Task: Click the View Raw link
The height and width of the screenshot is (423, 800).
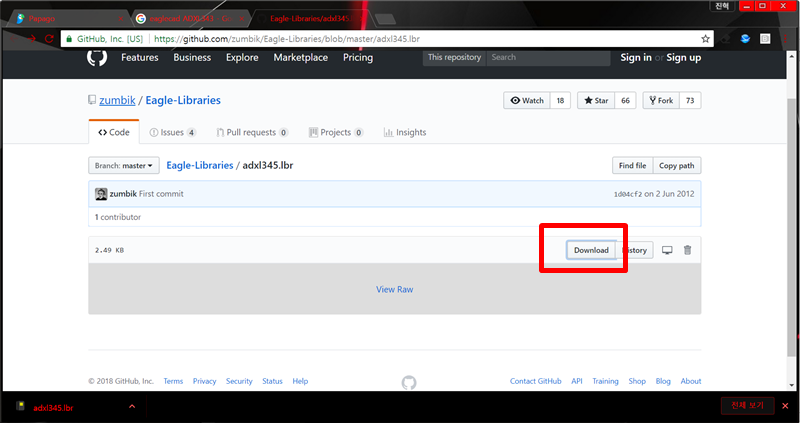Action: (394, 289)
